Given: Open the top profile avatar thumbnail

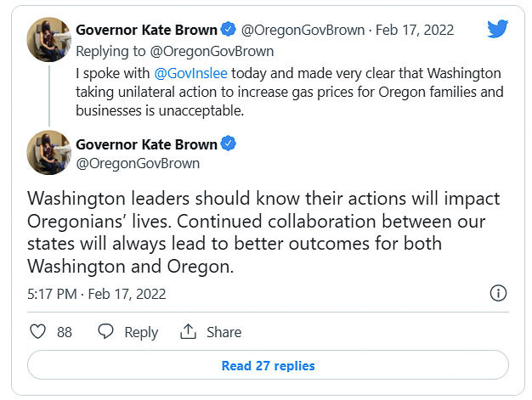Looking at the screenshot, I should coord(49,40).
